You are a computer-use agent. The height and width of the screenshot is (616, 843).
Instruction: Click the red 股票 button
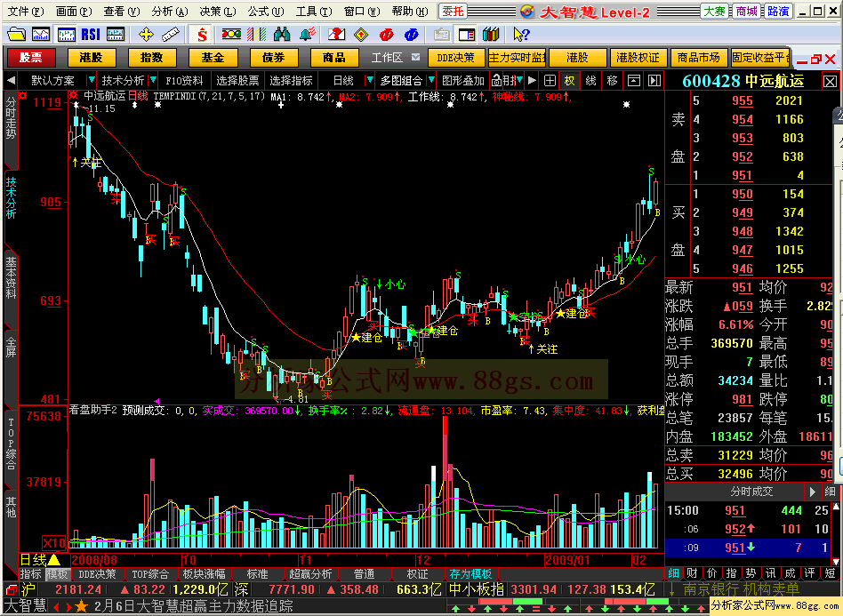pos(31,58)
